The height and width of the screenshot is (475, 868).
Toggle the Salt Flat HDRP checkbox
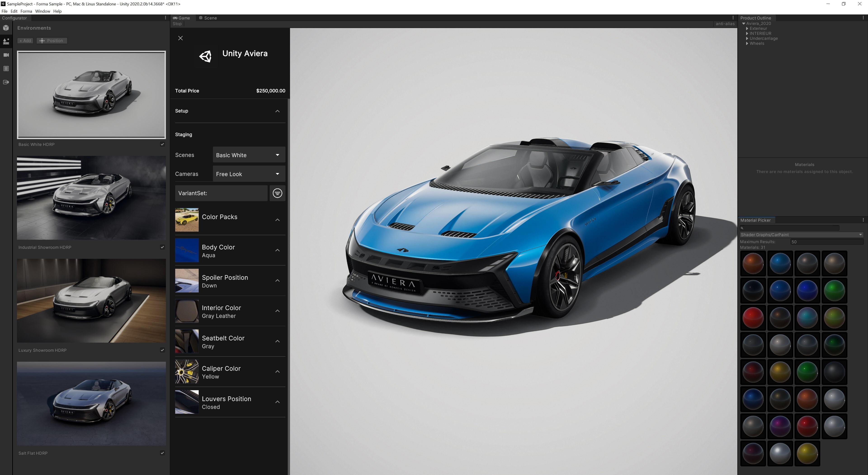pyautogui.click(x=162, y=453)
